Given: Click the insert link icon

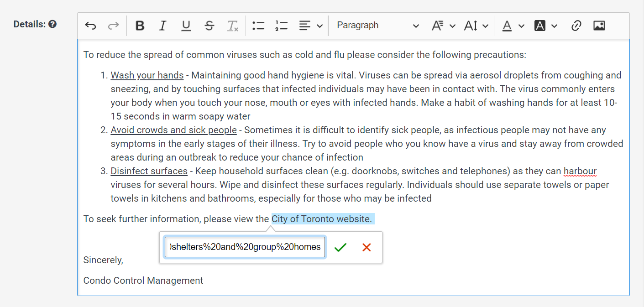Looking at the screenshot, I should click(576, 26).
